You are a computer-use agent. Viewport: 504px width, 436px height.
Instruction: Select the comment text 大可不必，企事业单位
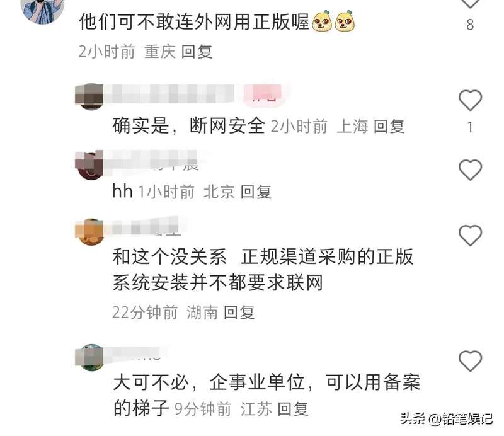[x=209, y=382]
